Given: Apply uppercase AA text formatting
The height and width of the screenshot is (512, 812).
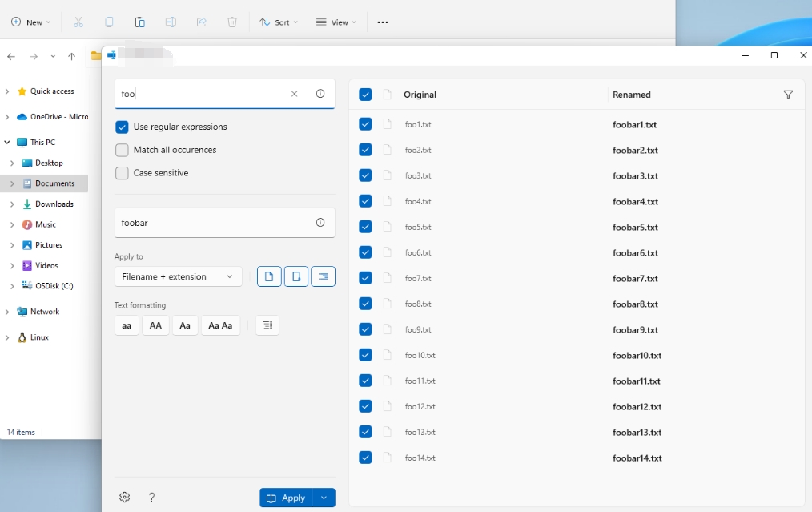Looking at the screenshot, I should tap(155, 325).
